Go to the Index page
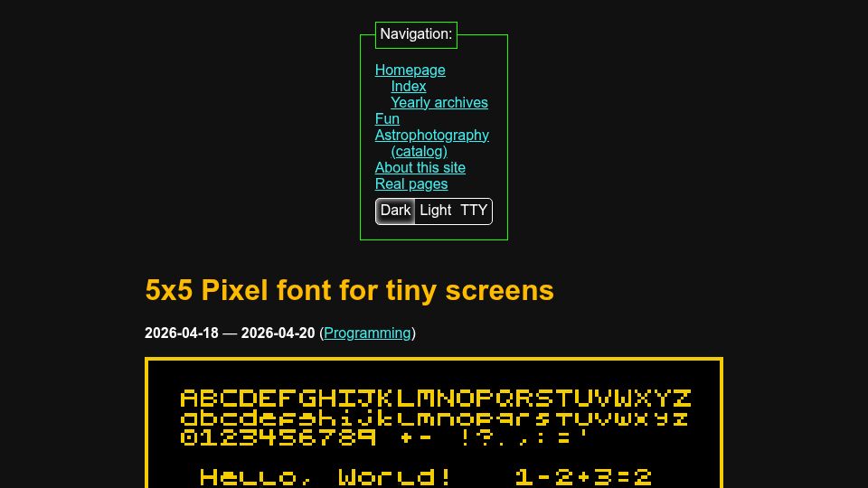 point(409,87)
